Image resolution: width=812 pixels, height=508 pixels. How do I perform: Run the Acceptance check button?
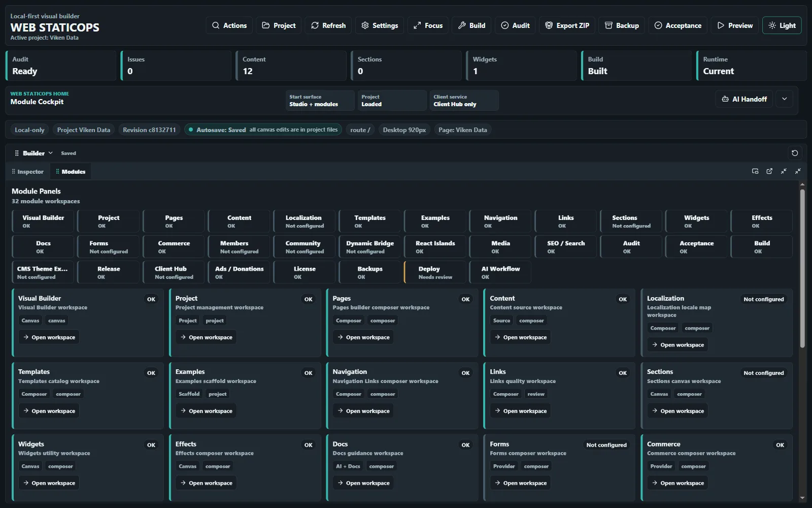(678, 25)
